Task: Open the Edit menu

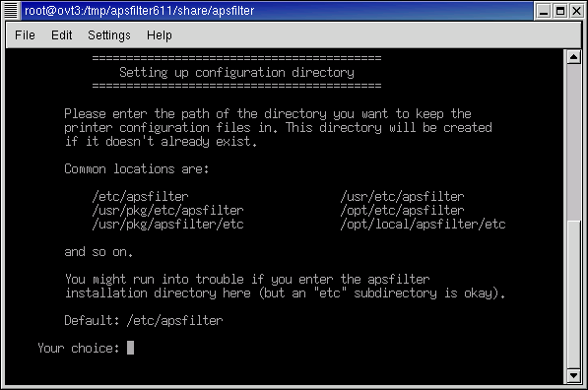Action: 61,35
